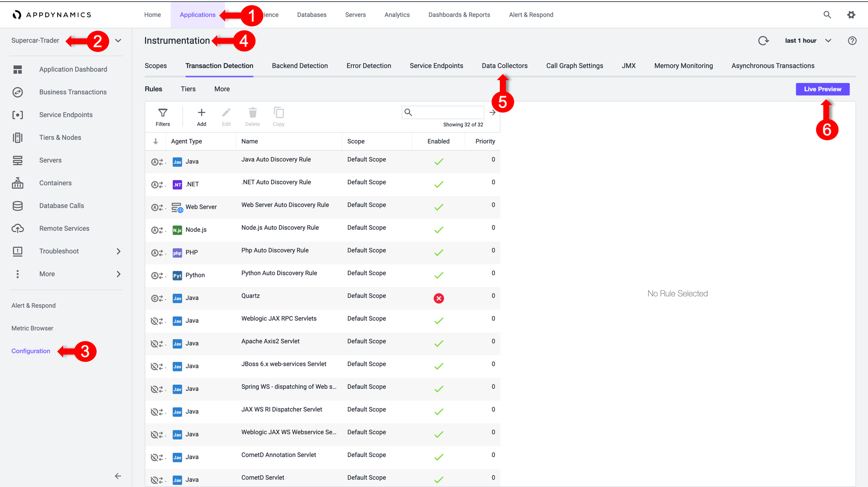This screenshot has height=487, width=868.
Task: Open the last 1 hour time range dropdown
Action: (808, 41)
